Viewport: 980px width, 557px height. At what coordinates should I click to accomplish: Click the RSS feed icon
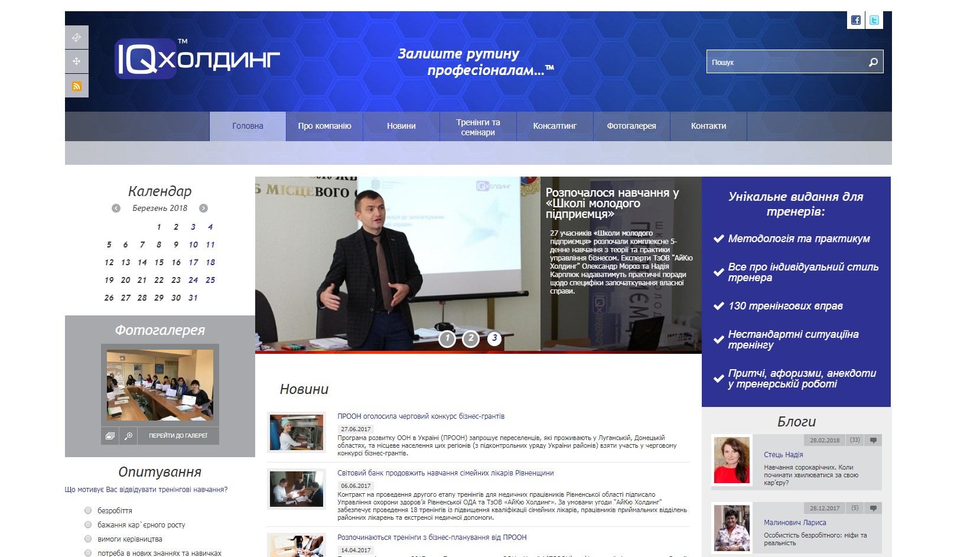(77, 86)
